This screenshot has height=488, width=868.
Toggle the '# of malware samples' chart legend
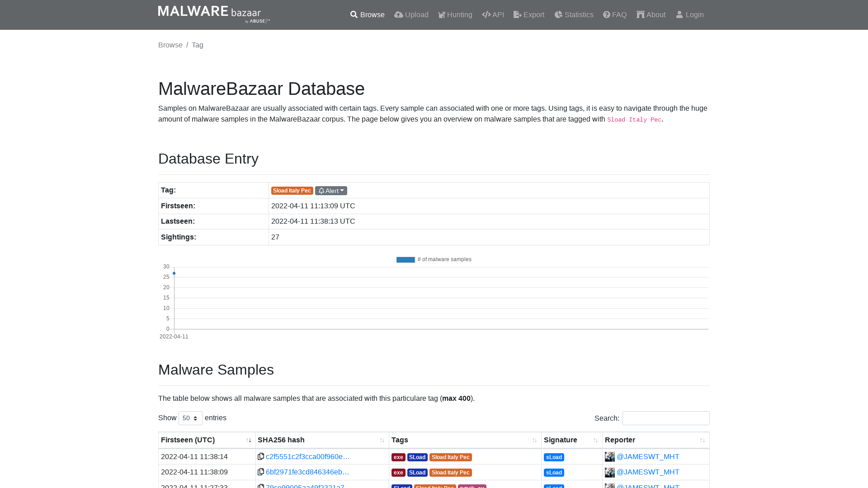(x=434, y=259)
